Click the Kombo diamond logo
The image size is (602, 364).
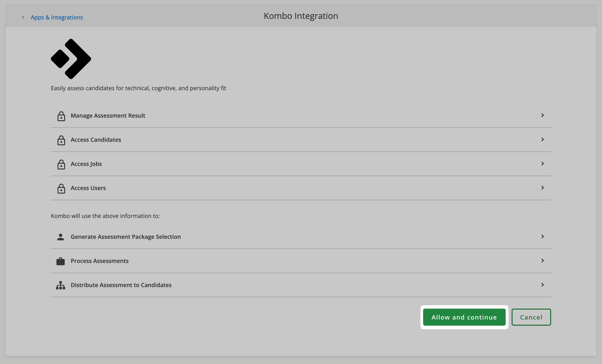[71, 59]
